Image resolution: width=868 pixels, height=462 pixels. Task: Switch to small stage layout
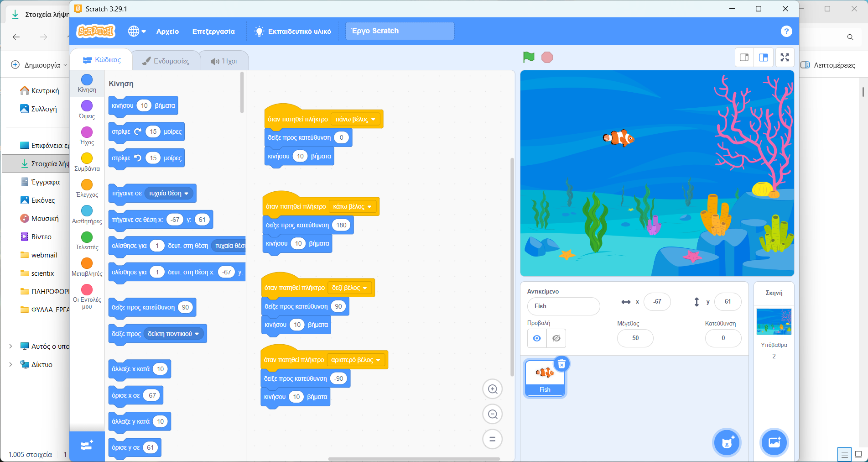pyautogui.click(x=744, y=58)
